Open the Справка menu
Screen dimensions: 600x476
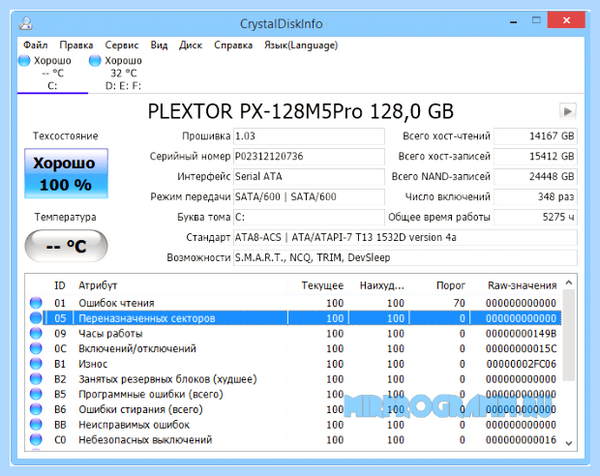pos(233,45)
